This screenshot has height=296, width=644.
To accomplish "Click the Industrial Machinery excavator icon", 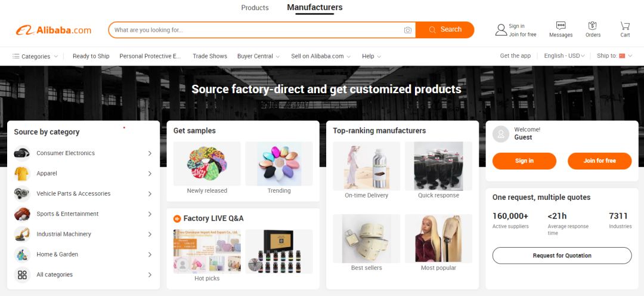I will 22,235.
